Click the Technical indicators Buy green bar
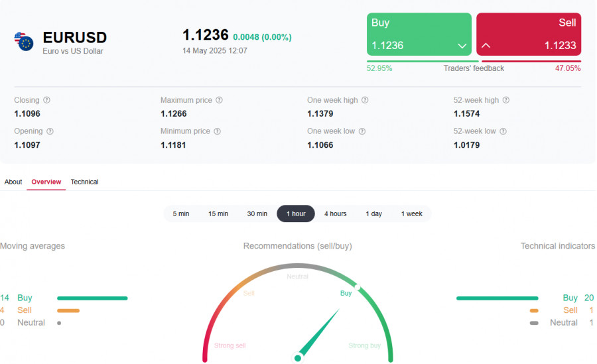This screenshot has height=364, width=597. pos(497,298)
